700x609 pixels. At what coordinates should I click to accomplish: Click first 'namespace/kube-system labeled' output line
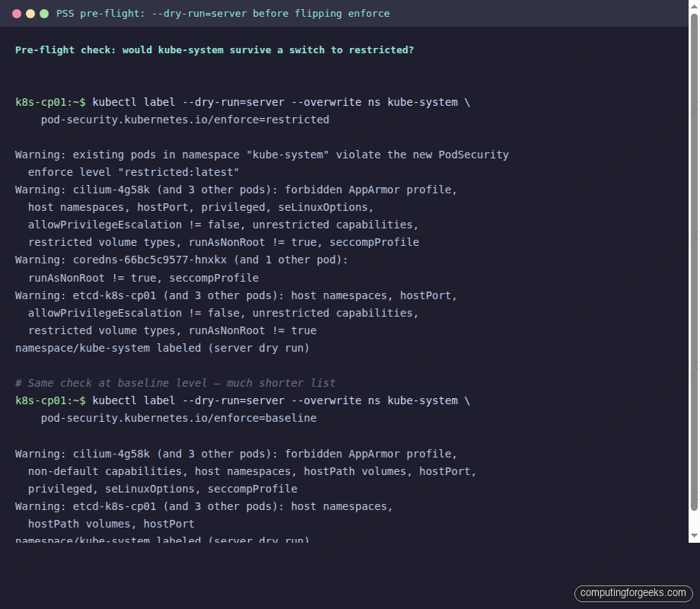(162, 348)
